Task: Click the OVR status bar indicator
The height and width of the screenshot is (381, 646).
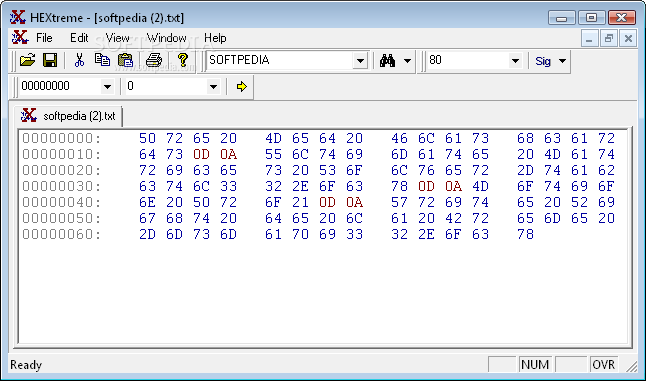Action: (604, 365)
